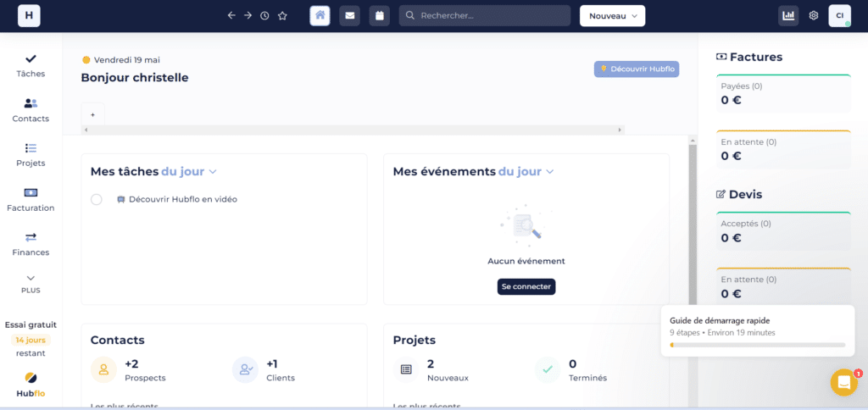Open the Factures Payées (0) card
The image size is (868, 410).
tap(783, 93)
